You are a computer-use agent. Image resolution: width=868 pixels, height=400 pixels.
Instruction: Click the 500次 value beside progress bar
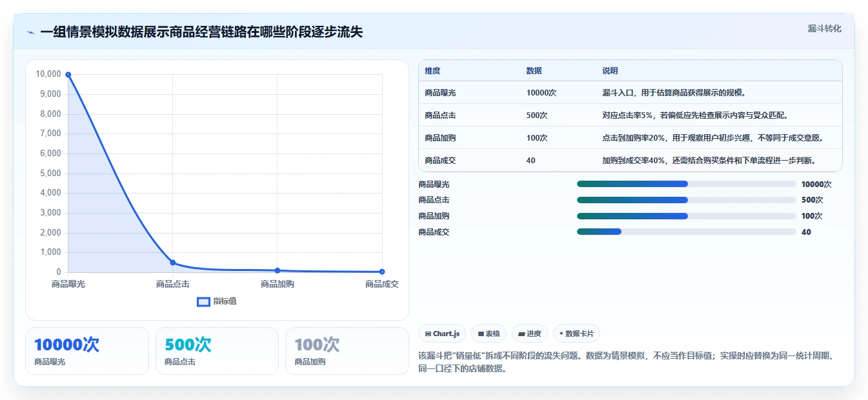click(812, 200)
